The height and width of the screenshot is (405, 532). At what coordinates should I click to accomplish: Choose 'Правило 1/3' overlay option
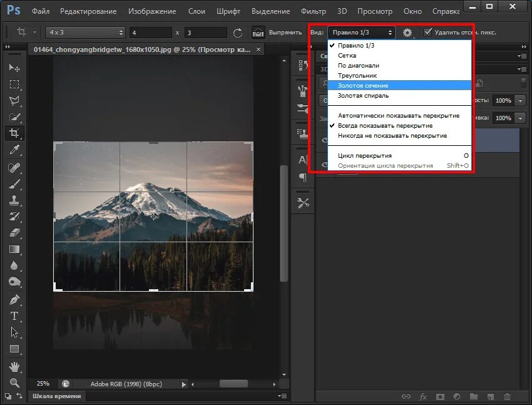click(x=400, y=46)
